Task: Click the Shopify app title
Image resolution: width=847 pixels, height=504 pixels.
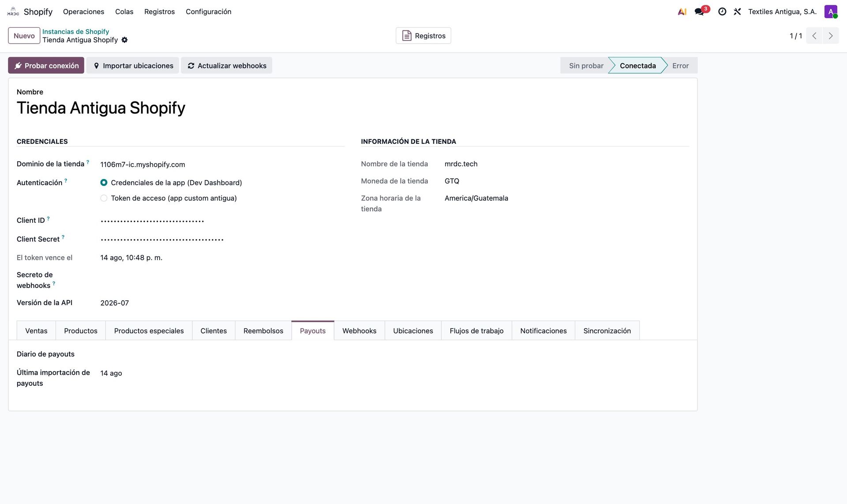Action: [38, 12]
